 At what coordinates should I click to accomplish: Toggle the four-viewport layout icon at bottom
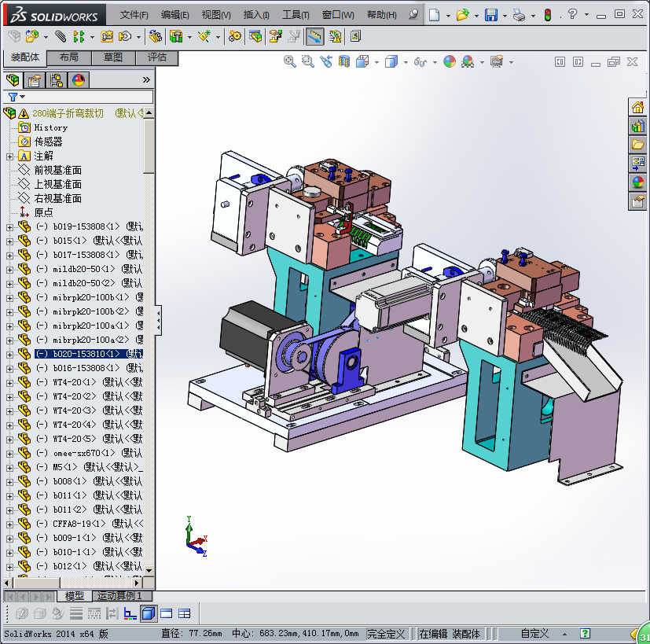[185, 613]
